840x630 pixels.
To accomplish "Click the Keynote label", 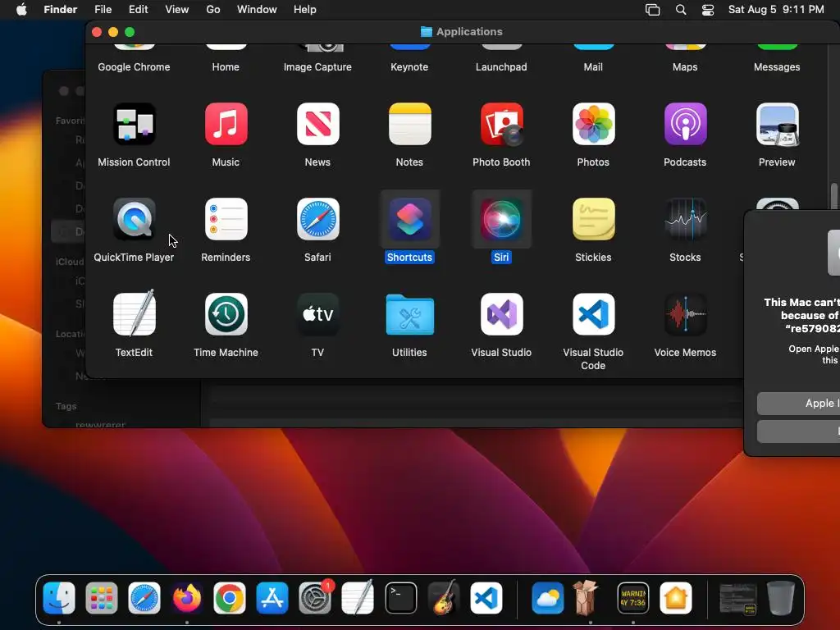I will tap(409, 67).
